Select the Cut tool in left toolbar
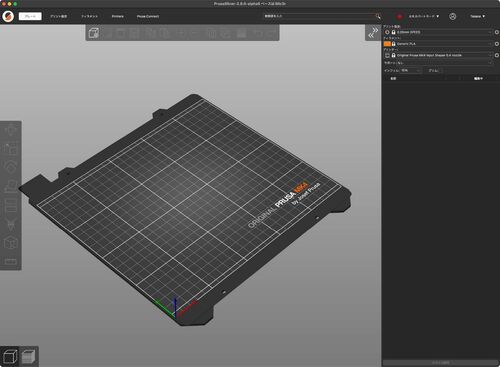The image size is (500, 367). (11, 205)
